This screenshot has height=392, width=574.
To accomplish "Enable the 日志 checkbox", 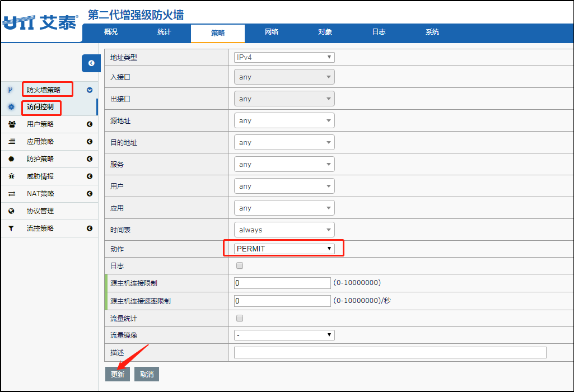I will tap(240, 265).
